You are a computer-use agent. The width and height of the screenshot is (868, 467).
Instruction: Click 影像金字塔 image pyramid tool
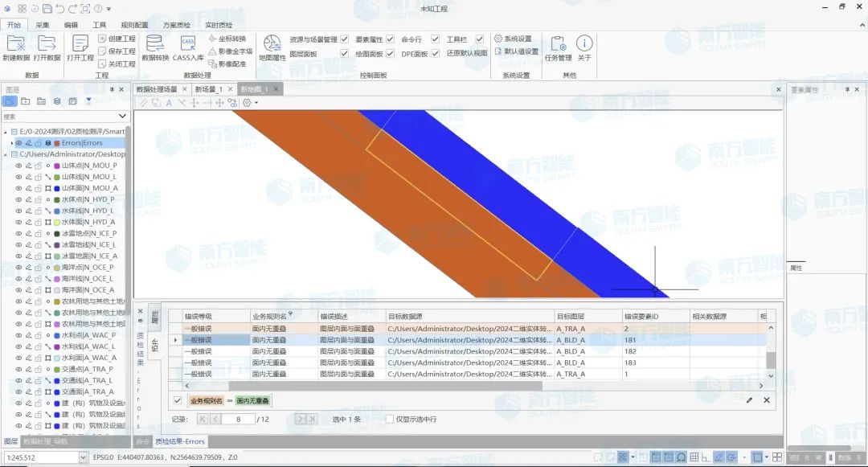pos(231,51)
